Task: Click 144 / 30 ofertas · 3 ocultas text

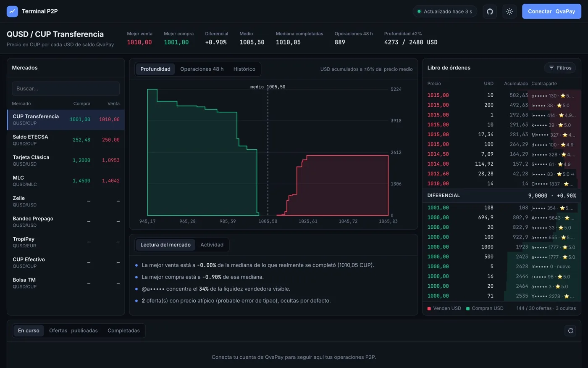Action: pyautogui.click(x=546, y=308)
